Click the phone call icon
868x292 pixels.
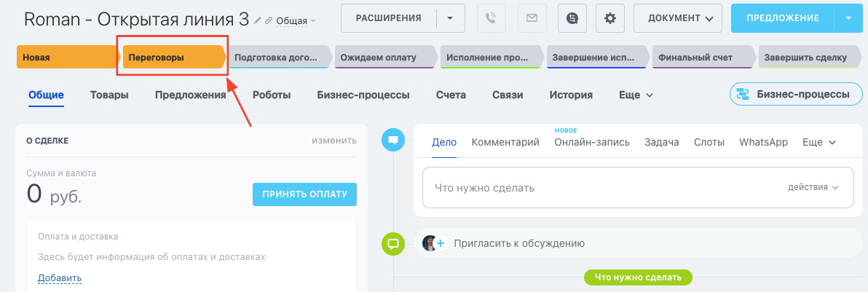tap(491, 18)
